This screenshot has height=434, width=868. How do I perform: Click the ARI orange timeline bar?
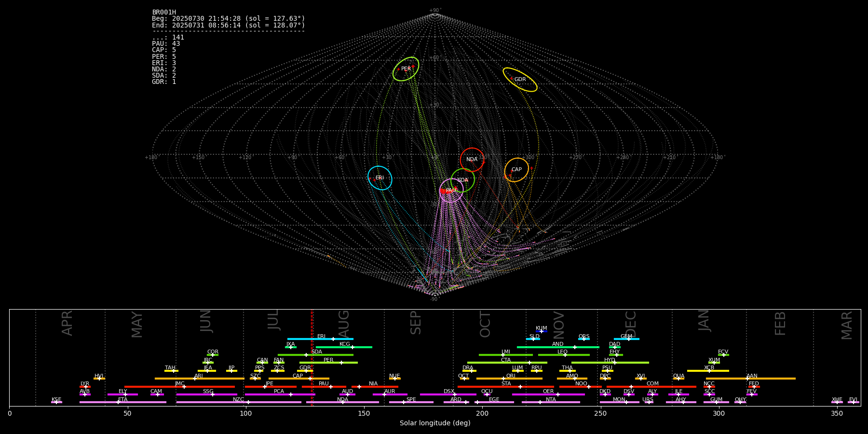point(200,379)
